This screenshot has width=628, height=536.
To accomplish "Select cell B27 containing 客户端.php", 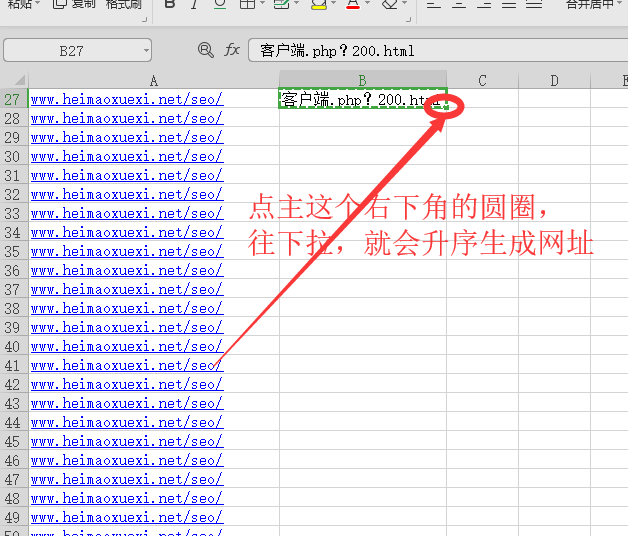I will (362, 99).
